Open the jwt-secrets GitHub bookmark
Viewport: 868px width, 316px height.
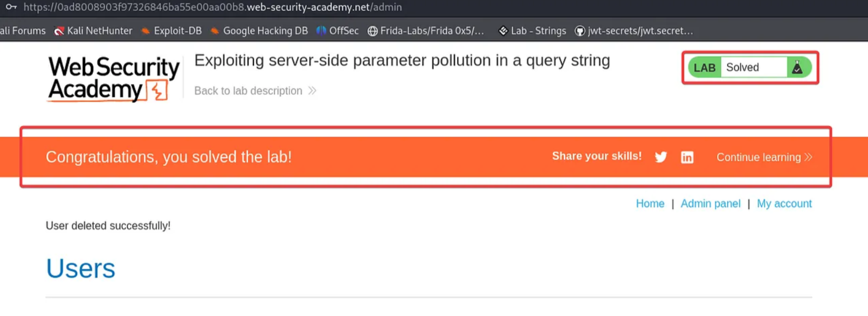tap(634, 31)
